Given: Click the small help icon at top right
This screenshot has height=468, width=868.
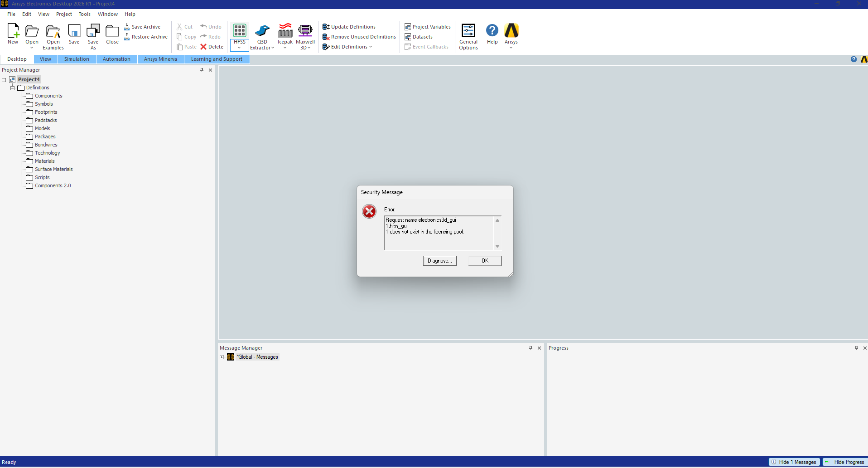Looking at the screenshot, I should point(854,59).
